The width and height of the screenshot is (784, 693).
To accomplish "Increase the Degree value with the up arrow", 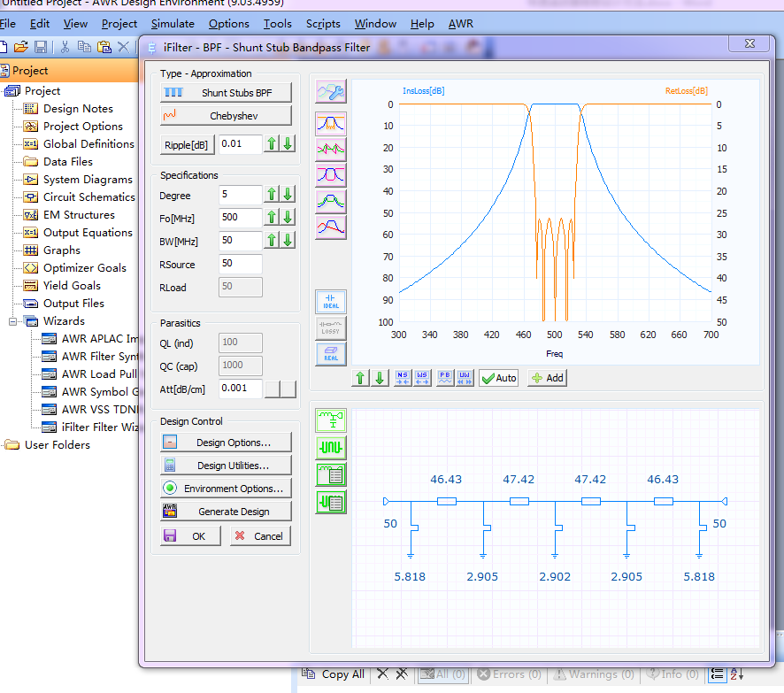I will click(273, 195).
